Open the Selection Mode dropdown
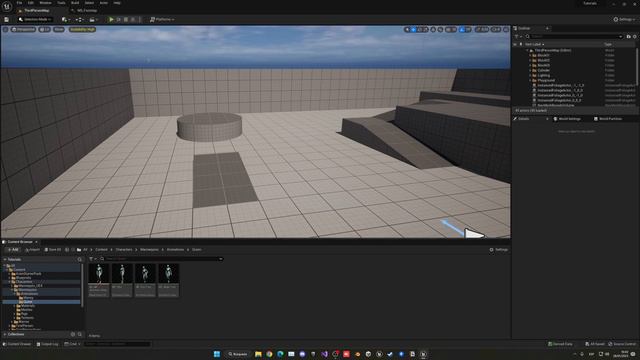This screenshot has height=360, width=640. [35, 20]
